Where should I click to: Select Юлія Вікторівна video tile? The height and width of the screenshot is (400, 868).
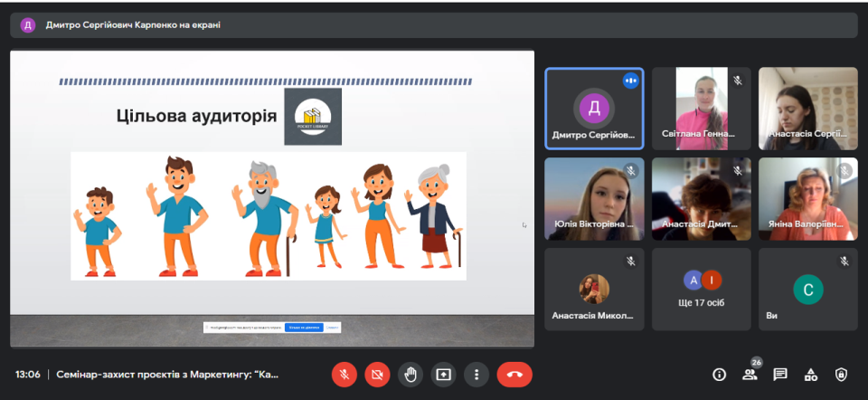594,199
